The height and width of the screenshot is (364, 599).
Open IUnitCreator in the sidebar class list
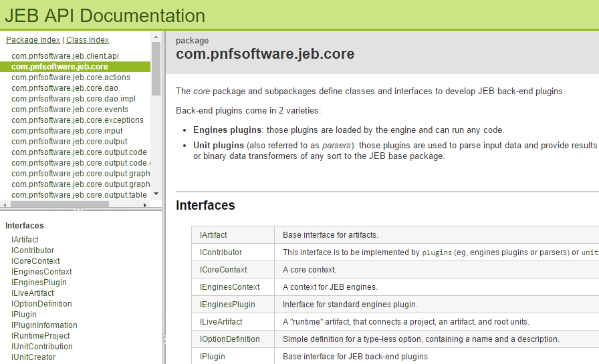pyautogui.click(x=33, y=357)
